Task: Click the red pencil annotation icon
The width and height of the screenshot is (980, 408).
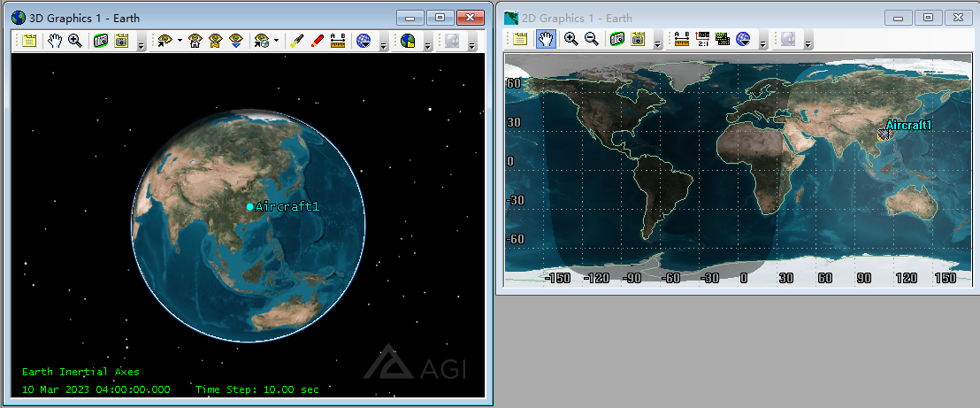Action: (x=317, y=42)
